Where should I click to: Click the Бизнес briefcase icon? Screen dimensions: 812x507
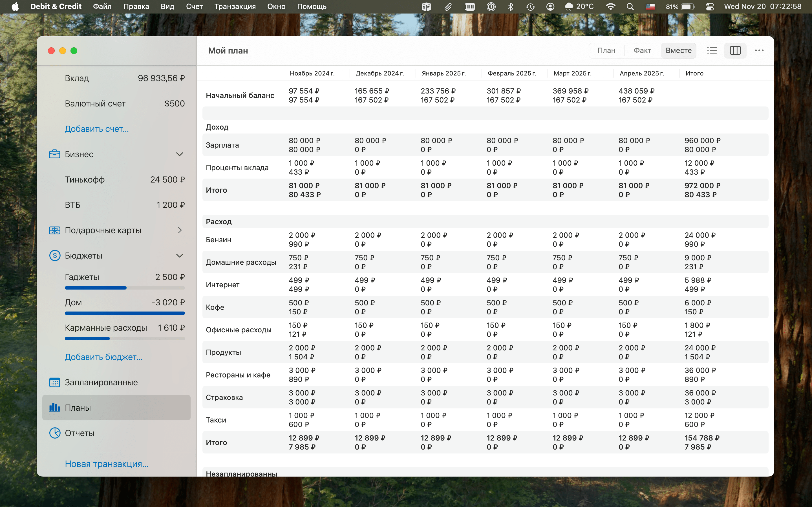tap(54, 154)
